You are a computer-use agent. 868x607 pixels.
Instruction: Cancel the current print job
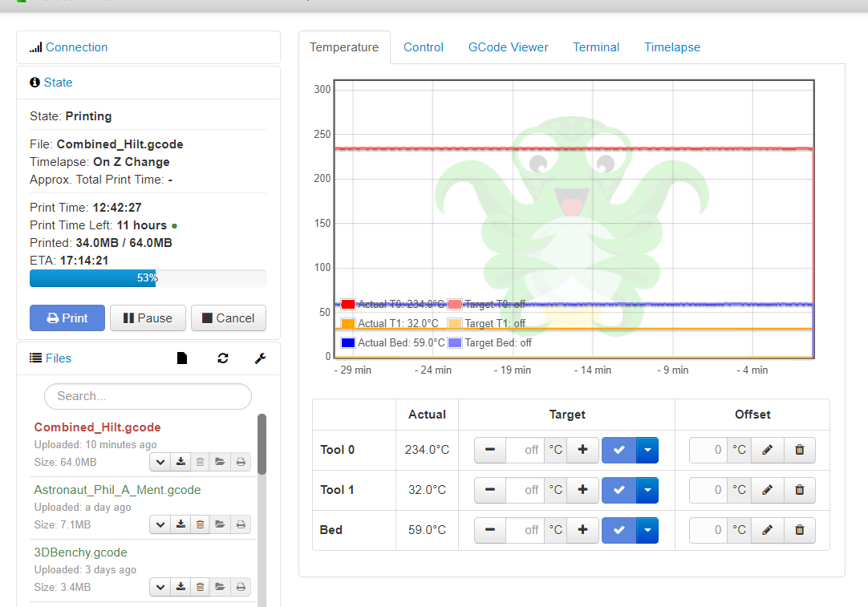pyautogui.click(x=229, y=318)
